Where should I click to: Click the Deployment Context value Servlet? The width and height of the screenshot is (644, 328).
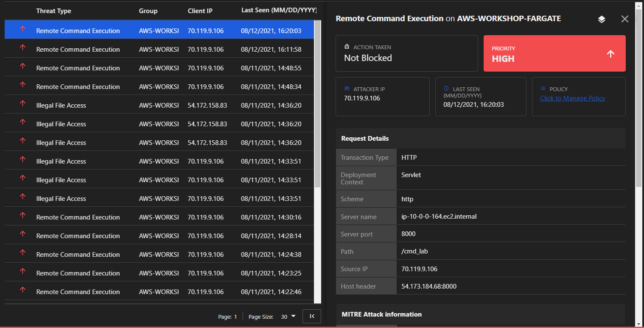411,175
